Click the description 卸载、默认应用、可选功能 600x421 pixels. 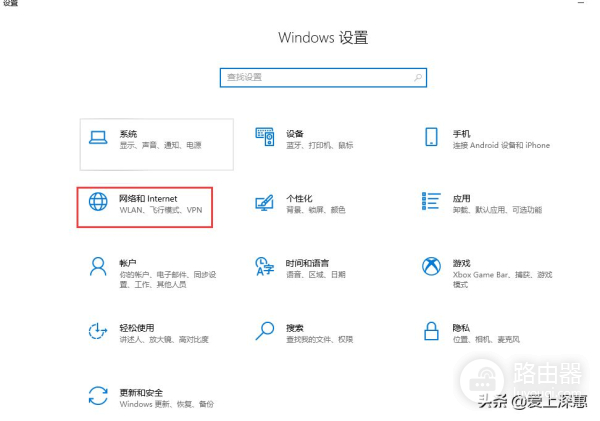tap(497, 210)
